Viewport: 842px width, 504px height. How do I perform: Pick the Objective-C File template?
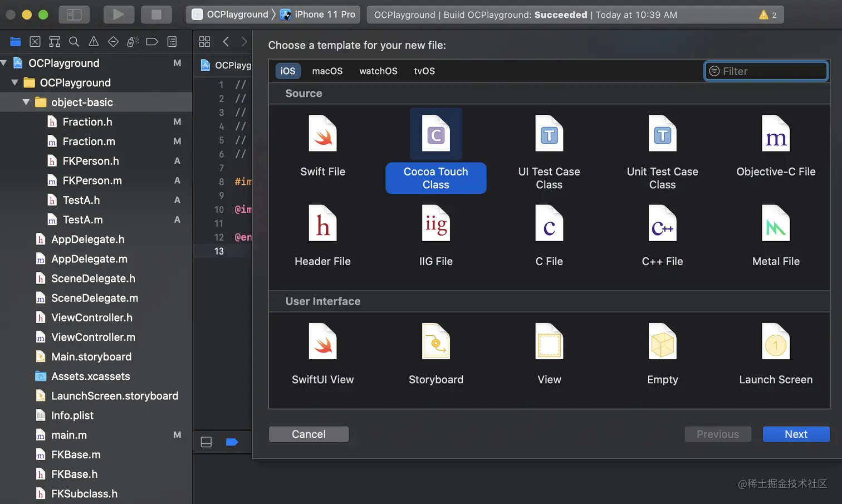click(x=776, y=146)
